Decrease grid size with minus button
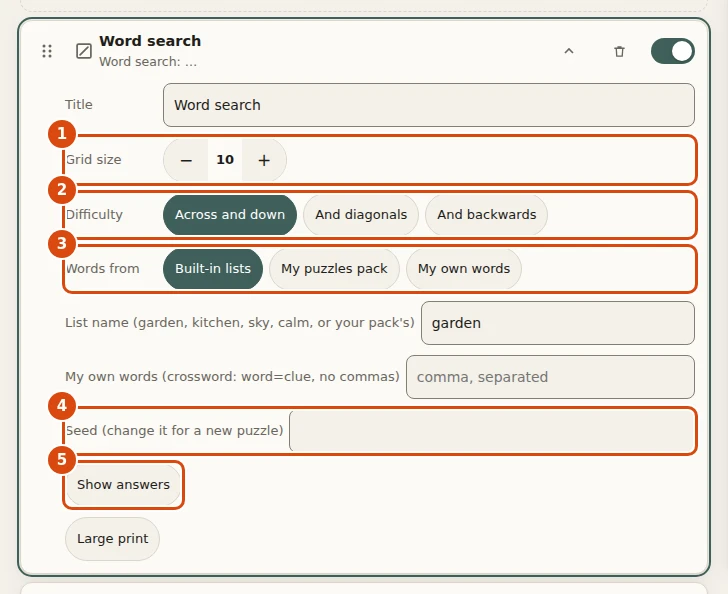This screenshot has width=728, height=594. [x=186, y=160]
